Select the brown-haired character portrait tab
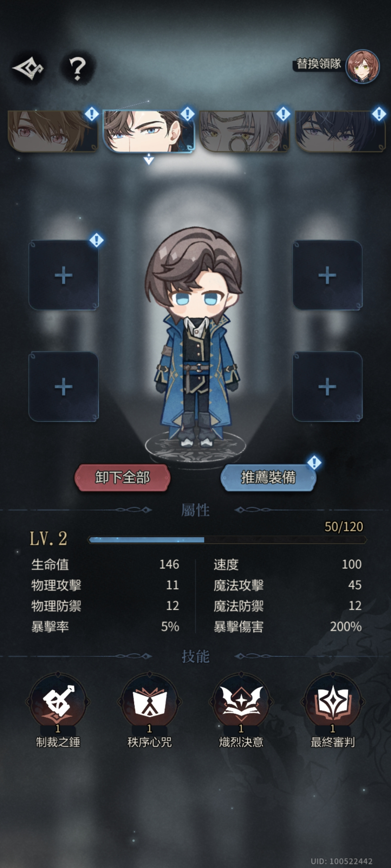Screen dimensions: 391x868 53,131
